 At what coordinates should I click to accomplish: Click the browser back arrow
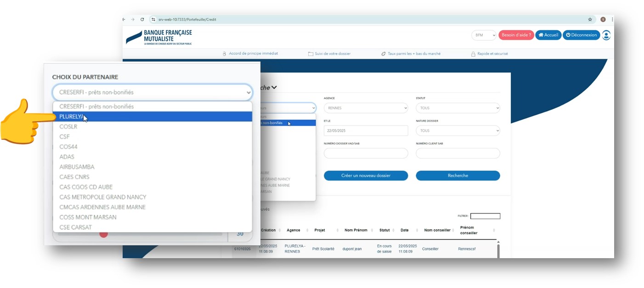pos(124,20)
